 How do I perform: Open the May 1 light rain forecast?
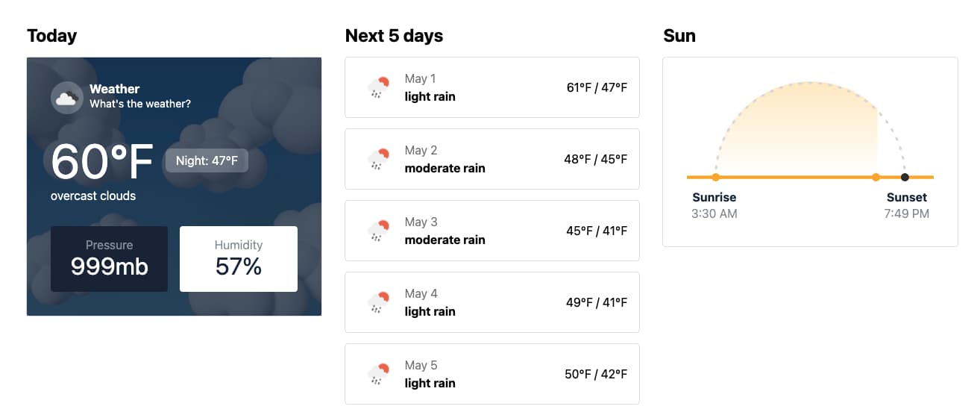492,87
